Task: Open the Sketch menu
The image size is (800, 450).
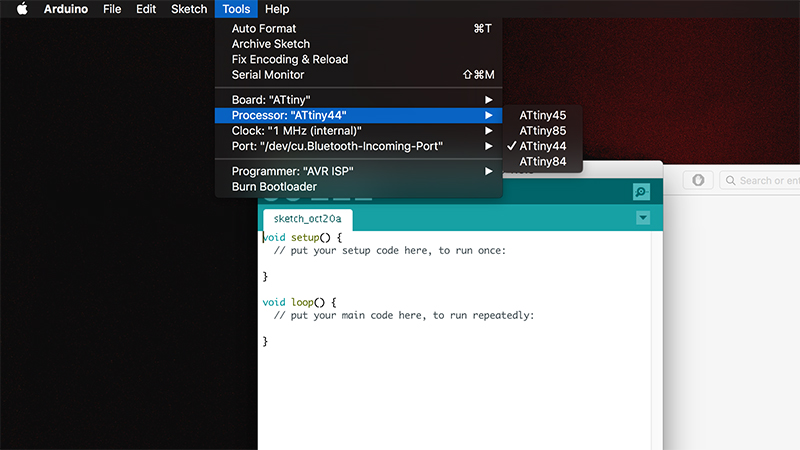Action: [189, 9]
